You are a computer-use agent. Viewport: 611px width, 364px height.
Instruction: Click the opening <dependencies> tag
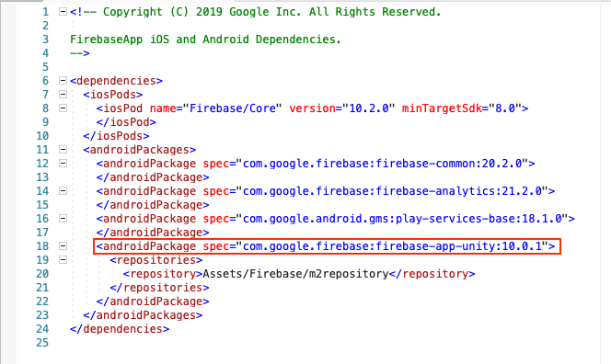tap(116, 81)
